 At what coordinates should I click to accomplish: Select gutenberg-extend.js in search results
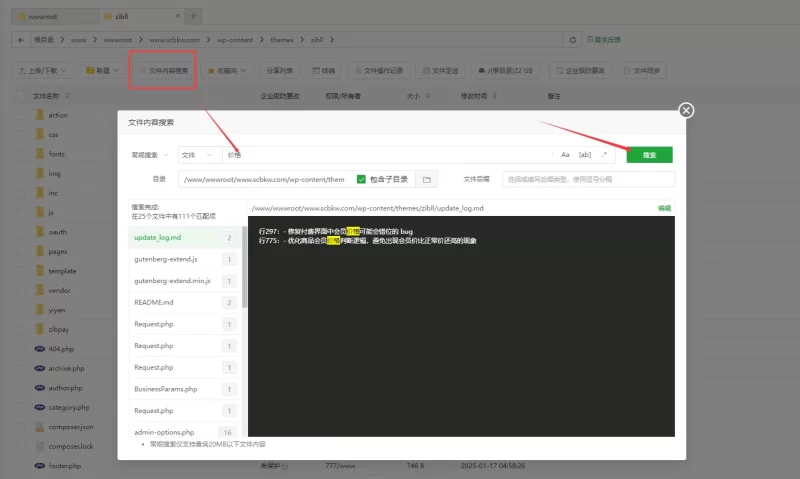click(x=184, y=259)
